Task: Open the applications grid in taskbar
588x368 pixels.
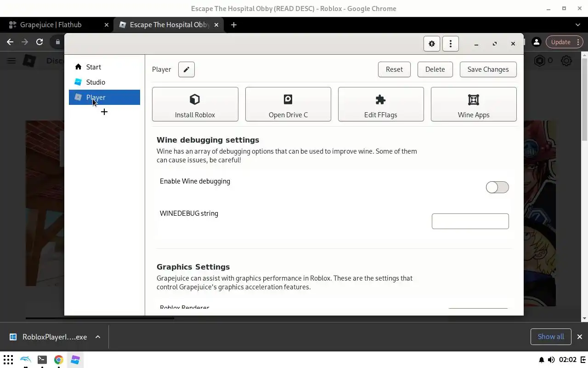Action: 8,360
